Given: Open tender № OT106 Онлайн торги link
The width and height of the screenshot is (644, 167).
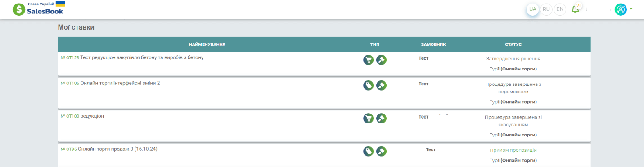Looking at the screenshot, I should pos(110,83).
